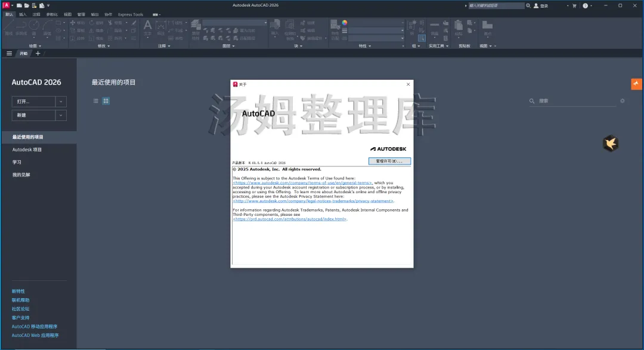Image resolution: width=644 pixels, height=350 pixels.
Task: Open the AutoCAD application menu logo
Action: 6,5
